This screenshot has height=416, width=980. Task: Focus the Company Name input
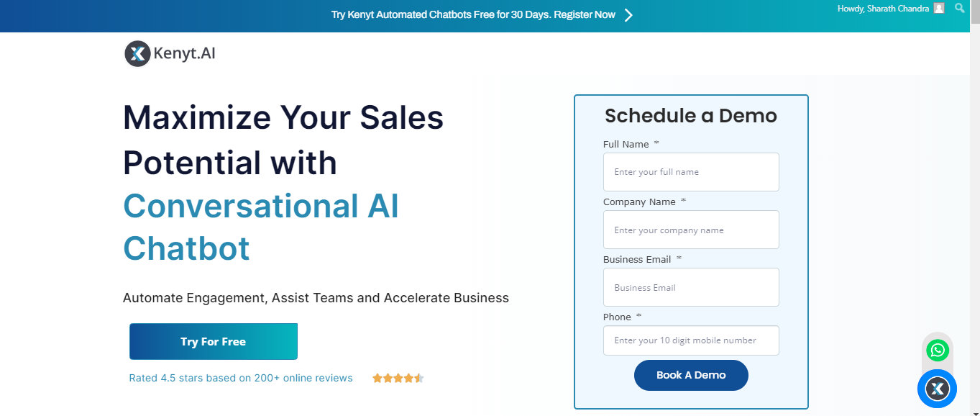point(690,229)
